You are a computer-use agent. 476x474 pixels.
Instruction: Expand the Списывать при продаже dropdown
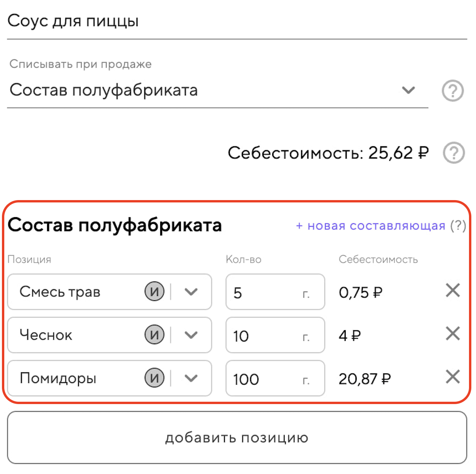coord(408,91)
